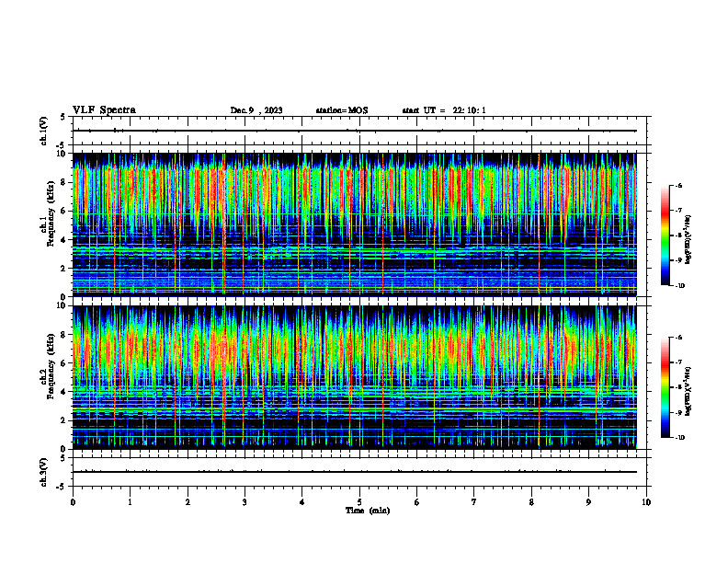Click the "-7" tick on ch.2 colorbar
Image resolution: width=728 pixels, height=563 pixels.
pyautogui.click(x=678, y=362)
